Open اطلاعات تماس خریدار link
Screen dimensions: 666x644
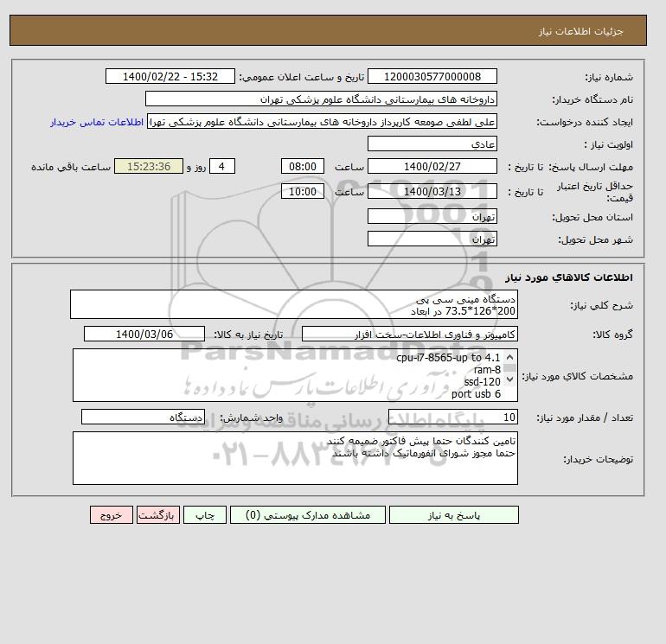(97, 122)
